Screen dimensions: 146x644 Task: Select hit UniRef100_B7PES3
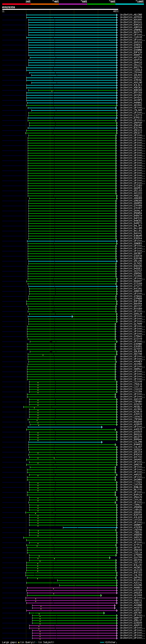pyautogui.click(x=131, y=118)
